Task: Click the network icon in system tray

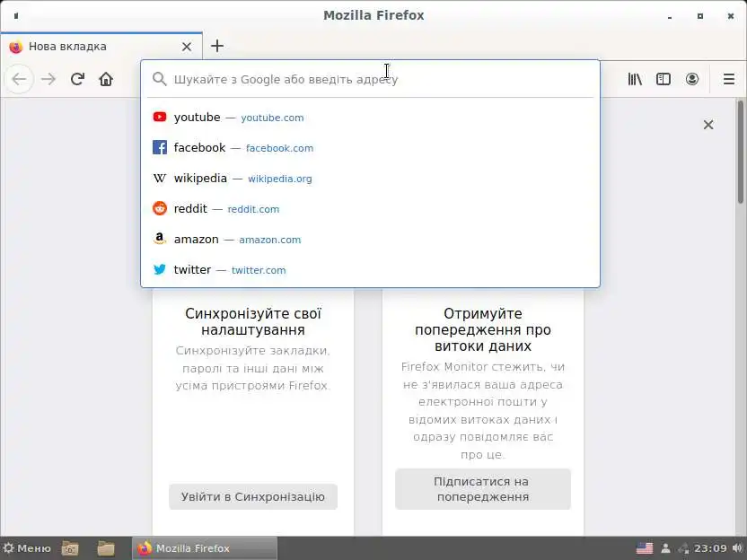Action: (x=683, y=548)
